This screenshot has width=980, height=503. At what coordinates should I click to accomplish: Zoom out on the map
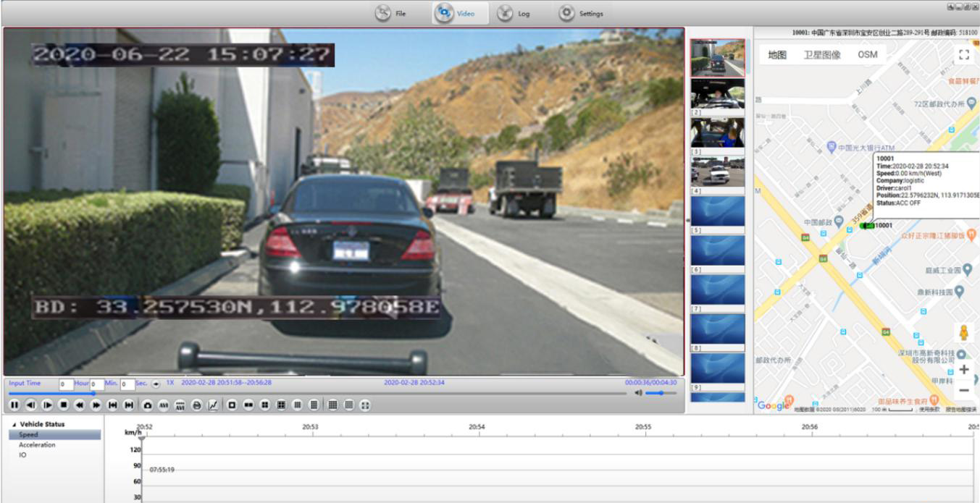click(x=963, y=390)
